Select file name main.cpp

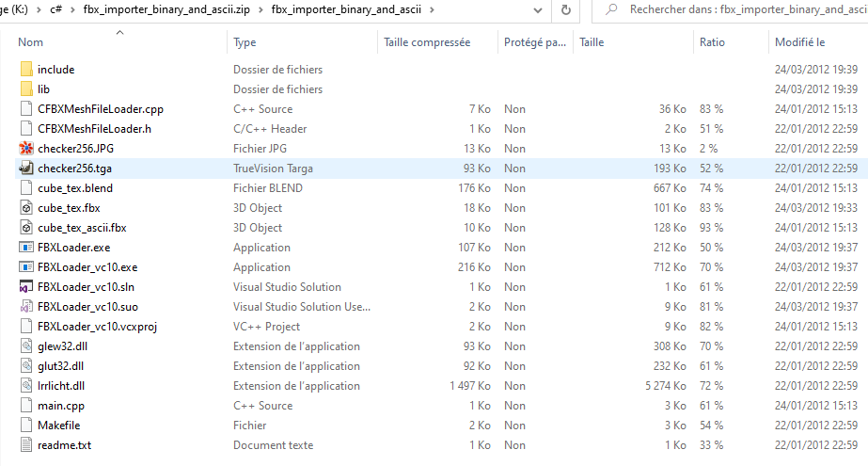[x=61, y=406]
